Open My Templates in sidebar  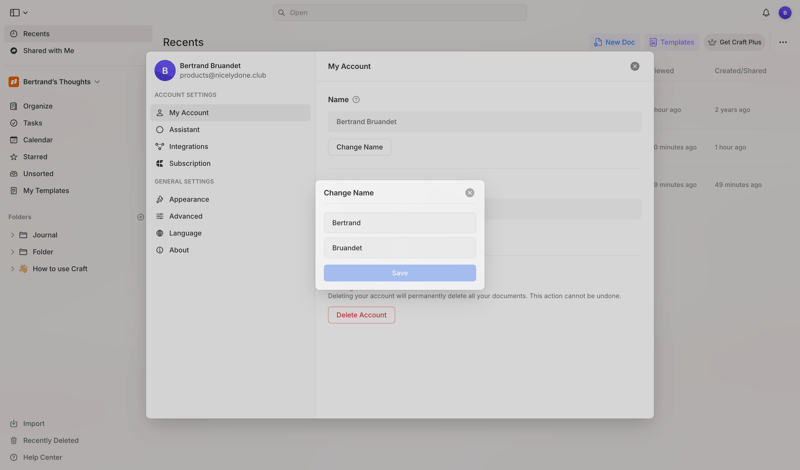[45, 190]
